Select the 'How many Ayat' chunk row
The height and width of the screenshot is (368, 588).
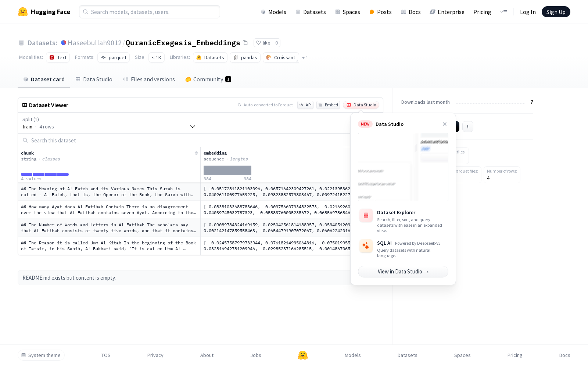point(109,210)
